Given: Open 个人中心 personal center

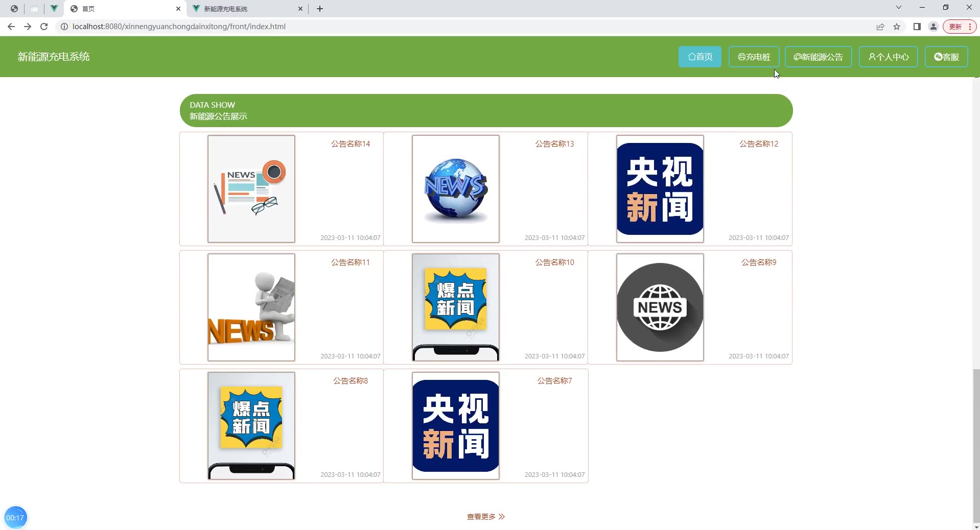Looking at the screenshot, I should click(888, 57).
